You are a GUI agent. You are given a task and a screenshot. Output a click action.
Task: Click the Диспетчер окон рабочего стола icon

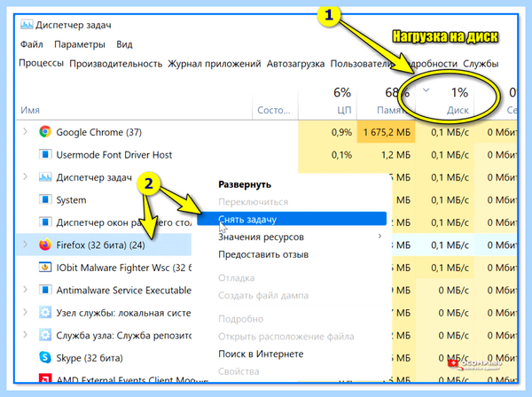click(45, 222)
